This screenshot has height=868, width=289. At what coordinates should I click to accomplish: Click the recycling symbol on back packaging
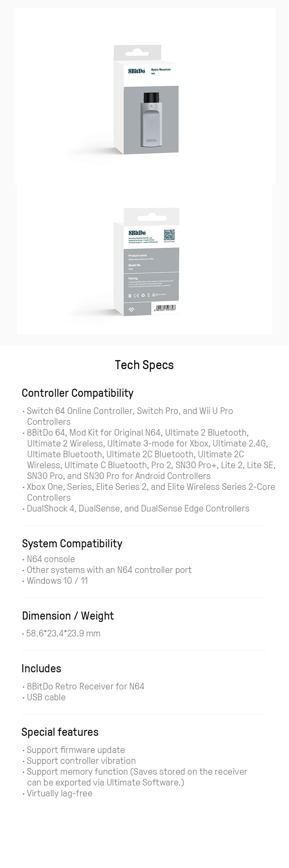[143, 296]
